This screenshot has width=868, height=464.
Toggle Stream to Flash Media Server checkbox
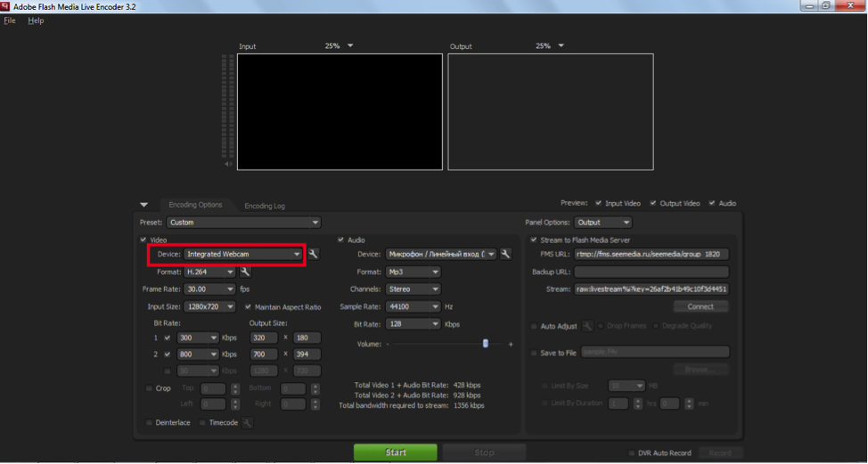[534, 240]
